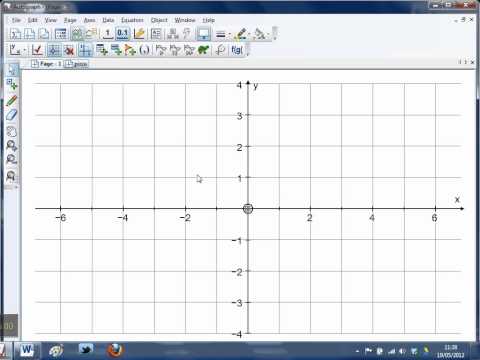This screenshot has width=480, height=360.
Task: Click the second plot flag icon
Action: (175, 50)
